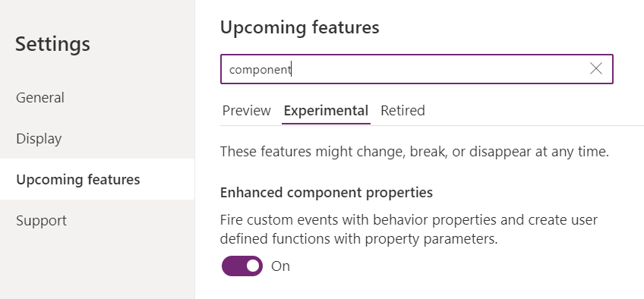Click the blank space right of the Retired tab
This screenshot has width=644, height=299.
(534, 111)
